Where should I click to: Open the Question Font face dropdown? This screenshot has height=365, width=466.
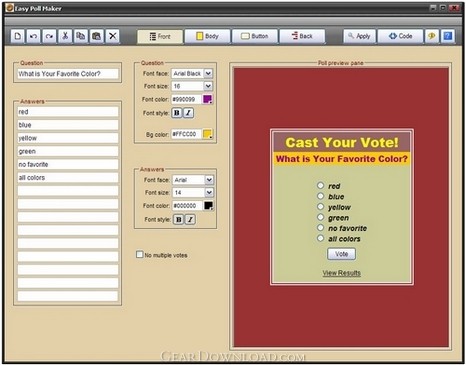(x=208, y=73)
